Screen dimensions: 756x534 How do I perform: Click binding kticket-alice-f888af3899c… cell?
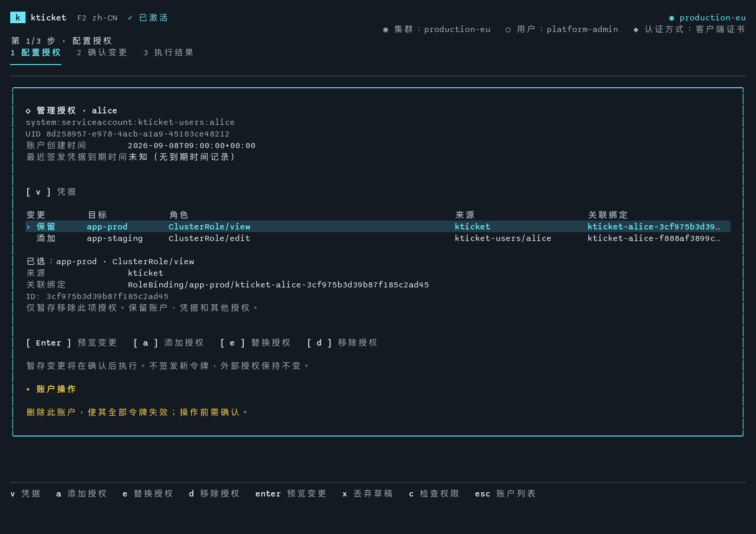tap(654, 238)
